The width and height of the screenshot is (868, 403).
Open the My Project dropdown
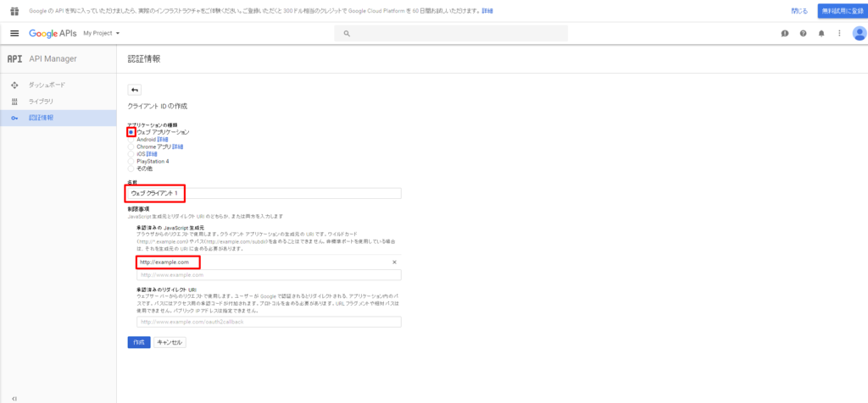pyautogui.click(x=102, y=33)
